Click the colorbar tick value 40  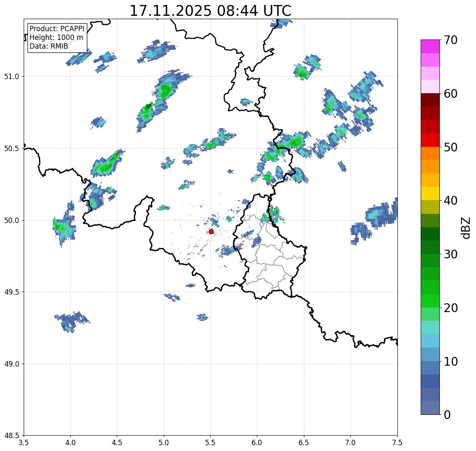click(x=451, y=201)
